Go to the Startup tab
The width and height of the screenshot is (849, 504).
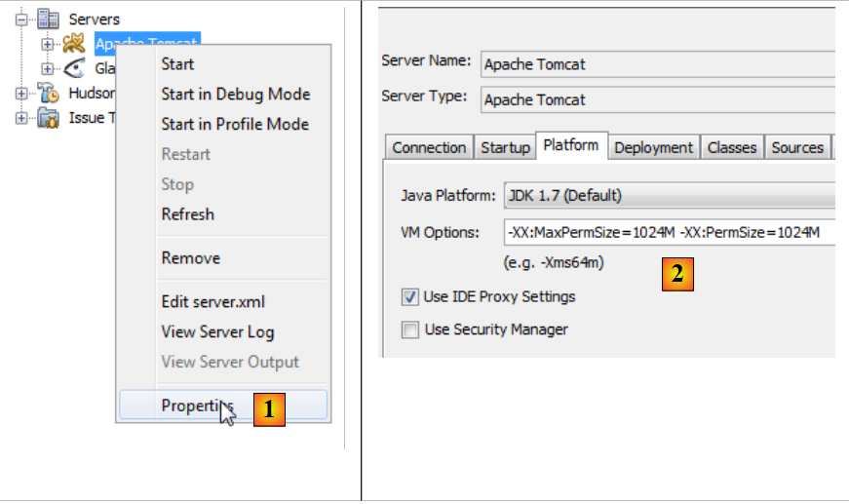point(505,147)
